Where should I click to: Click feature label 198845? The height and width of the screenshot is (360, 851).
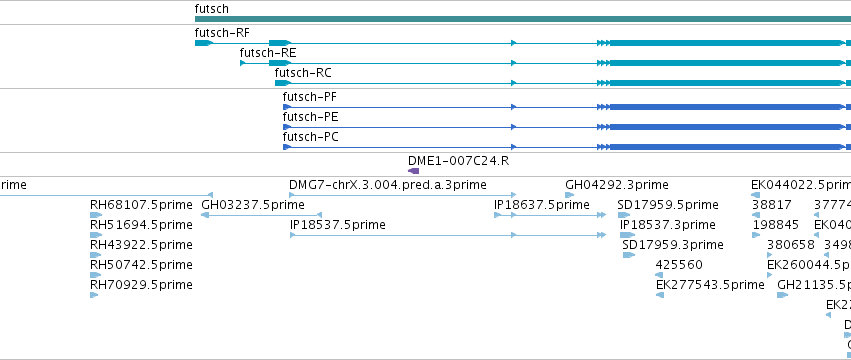(x=776, y=225)
